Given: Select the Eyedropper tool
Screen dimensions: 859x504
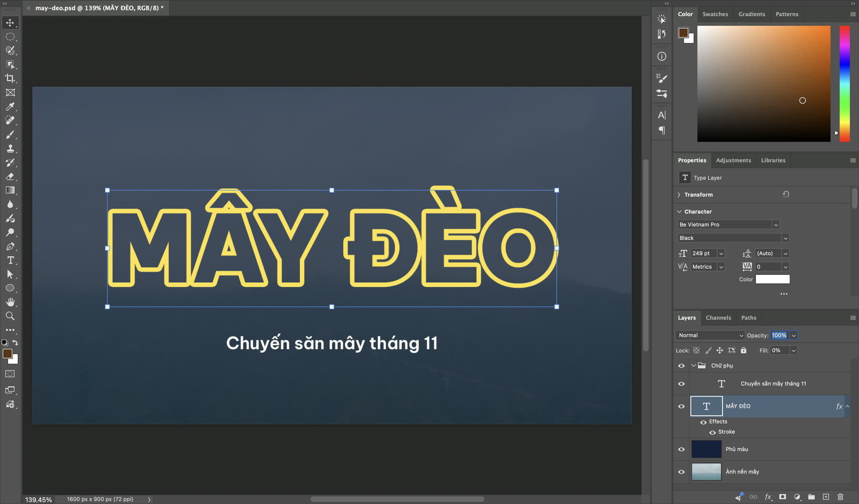Looking at the screenshot, I should [x=10, y=106].
